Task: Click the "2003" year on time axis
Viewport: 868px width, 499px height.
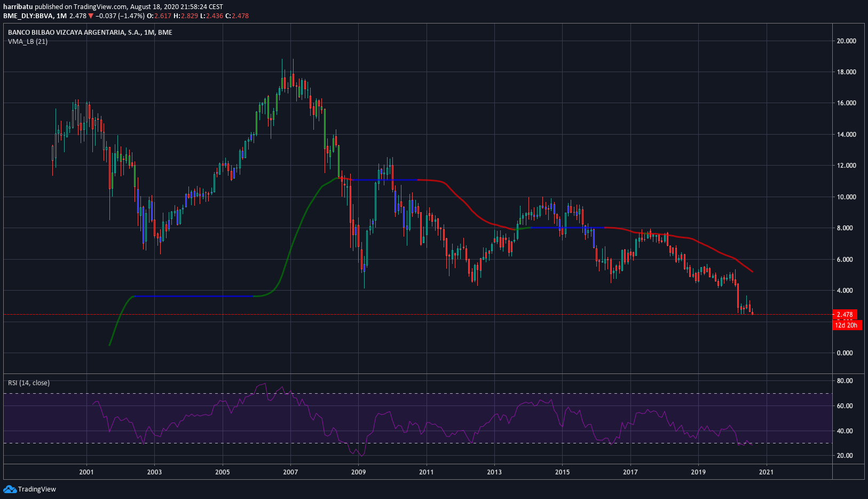Action: tap(154, 472)
